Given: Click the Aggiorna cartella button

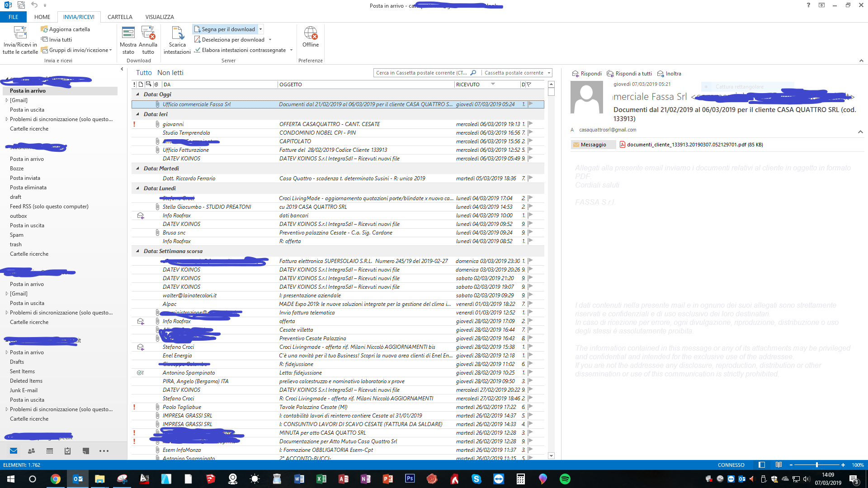Looking at the screenshot, I should coord(66,29).
